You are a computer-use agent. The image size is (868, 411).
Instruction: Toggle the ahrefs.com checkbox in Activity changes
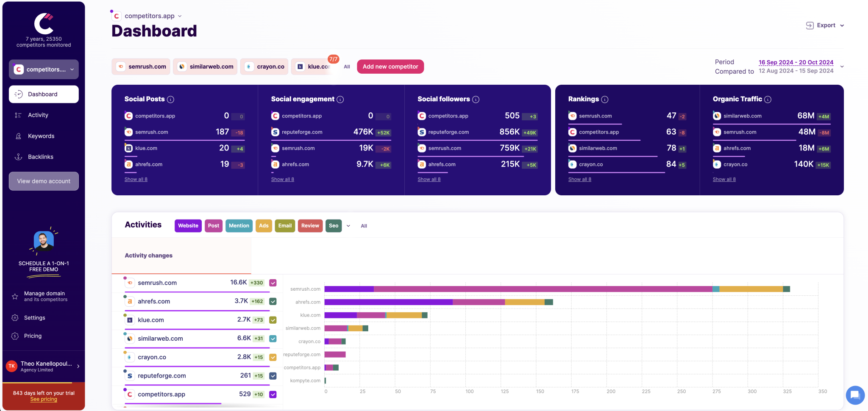[273, 301]
